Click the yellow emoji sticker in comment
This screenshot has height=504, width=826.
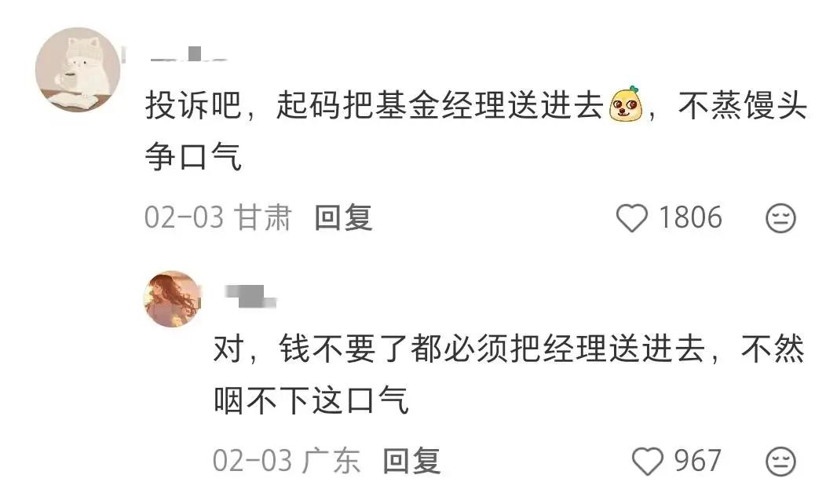pos(625,104)
